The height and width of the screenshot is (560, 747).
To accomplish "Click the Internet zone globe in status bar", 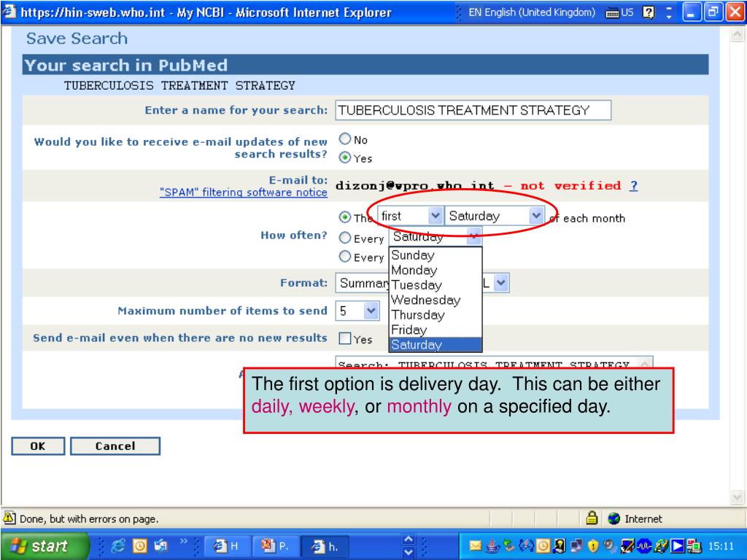I will point(614,518).
